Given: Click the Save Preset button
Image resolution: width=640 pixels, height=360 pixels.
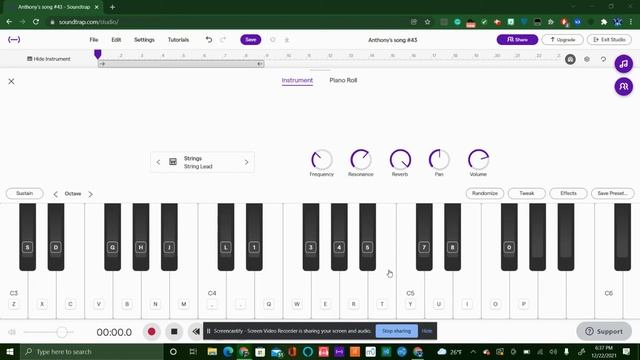Looking at the screenshot, I should click(x=613, y=193).
